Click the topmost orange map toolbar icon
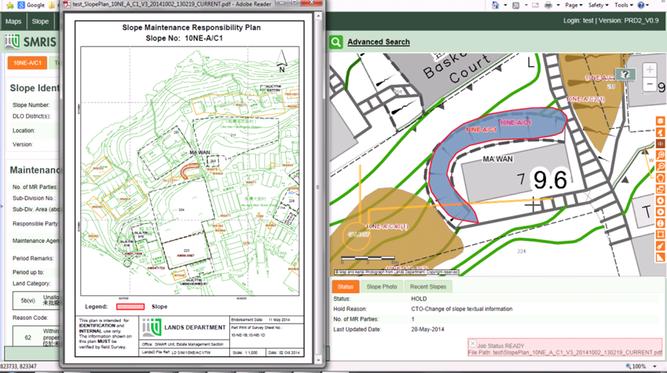Viewport: 667px width, 373px height. (661, 121)
